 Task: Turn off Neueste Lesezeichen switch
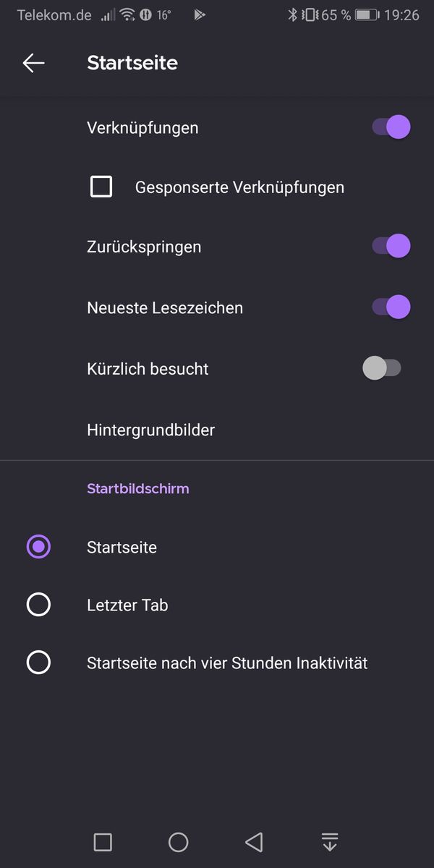[391, 307]
